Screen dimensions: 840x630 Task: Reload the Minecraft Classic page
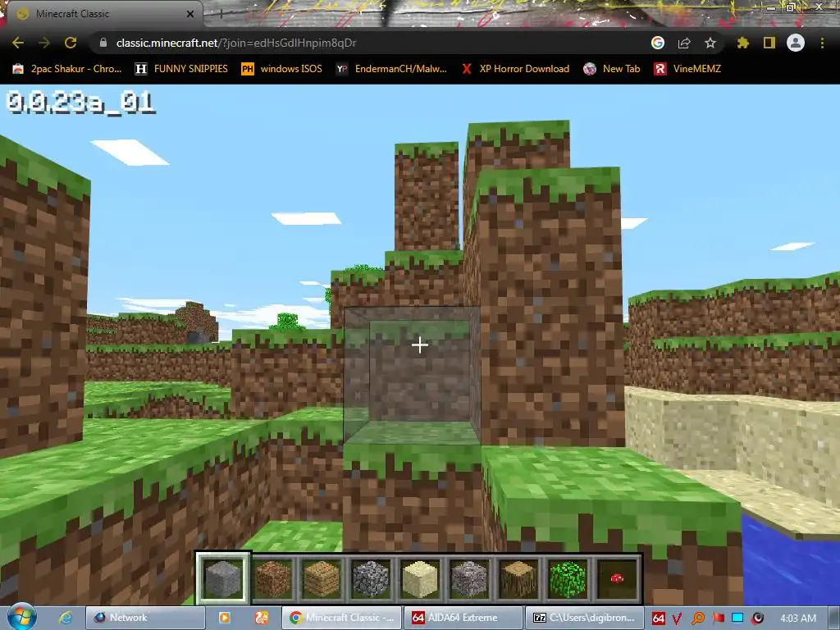pos(71,43)
